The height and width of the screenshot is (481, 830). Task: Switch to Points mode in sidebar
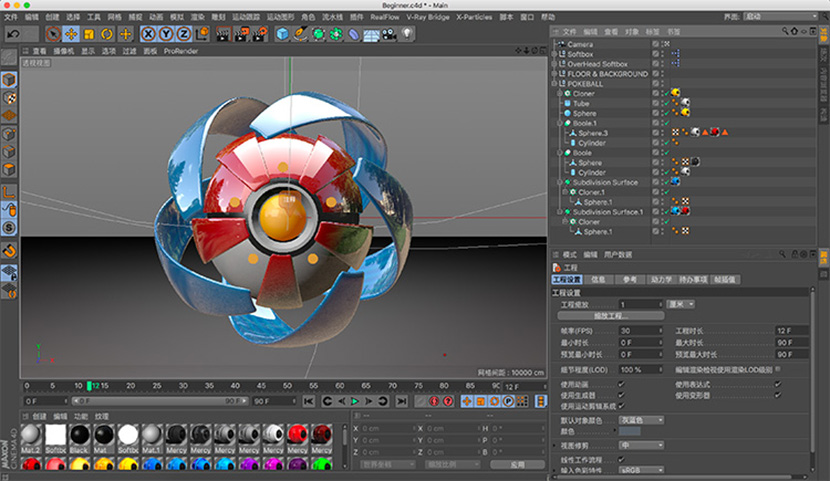(9, 134)
